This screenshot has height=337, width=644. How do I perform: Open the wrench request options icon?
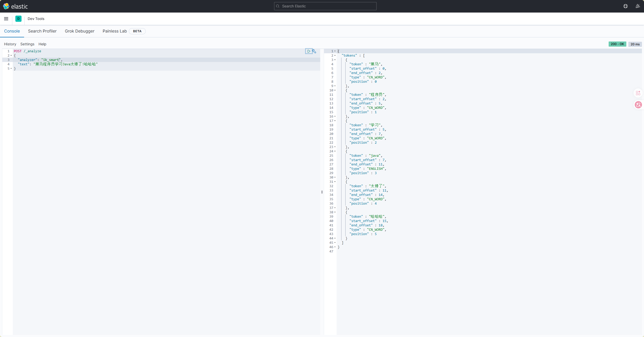314,51
